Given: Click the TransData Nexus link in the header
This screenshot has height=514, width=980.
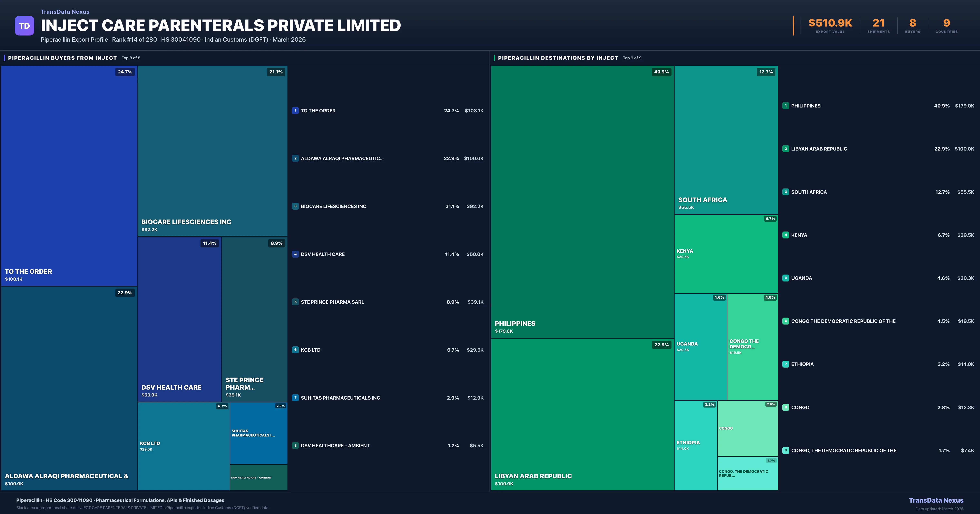Looking at the screenshot, I should [x=65, y=12].
